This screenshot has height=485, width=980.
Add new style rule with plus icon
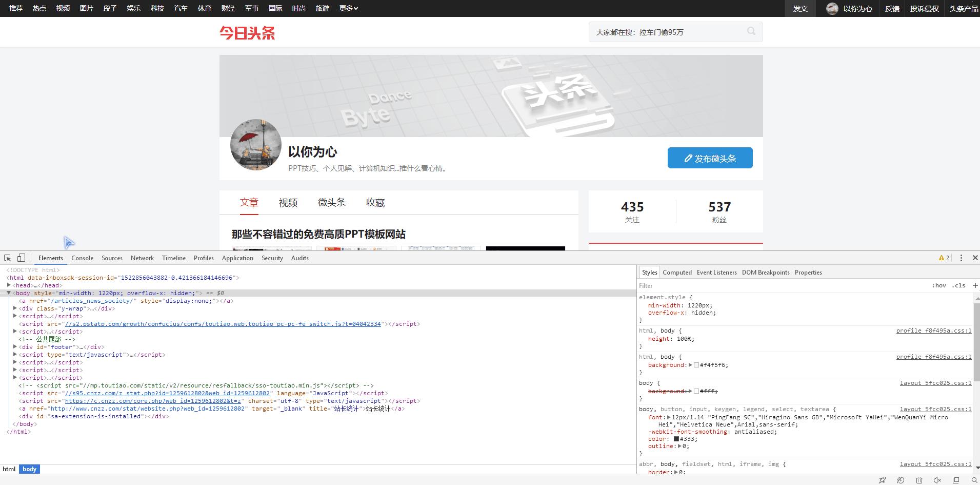click(x=975, y=285)
